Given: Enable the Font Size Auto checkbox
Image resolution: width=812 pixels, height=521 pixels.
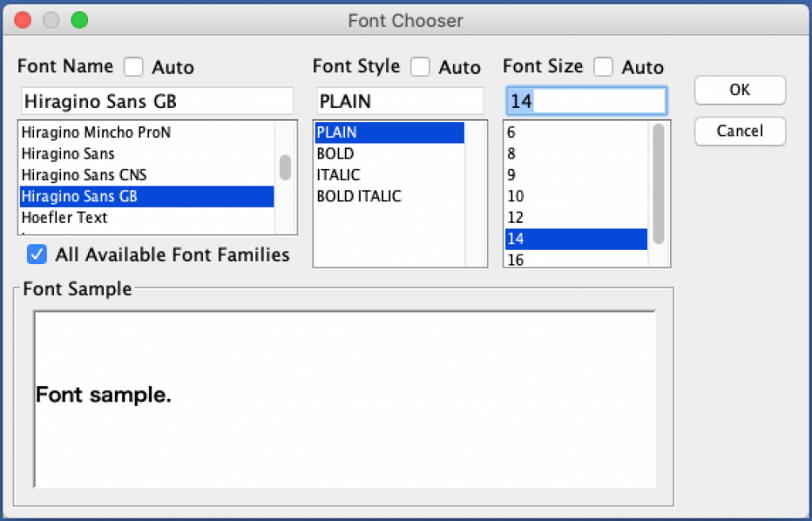Looking at the screenshot, I should point(603,67).
